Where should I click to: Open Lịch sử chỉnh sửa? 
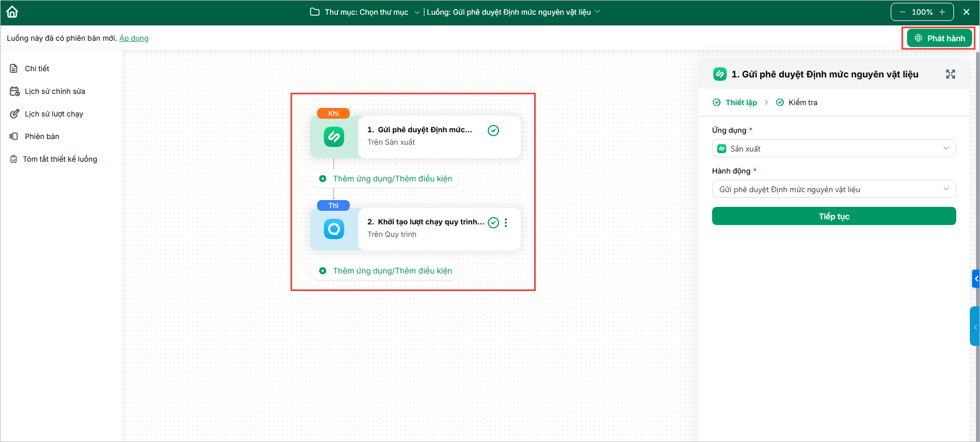[x=55, y=91]
